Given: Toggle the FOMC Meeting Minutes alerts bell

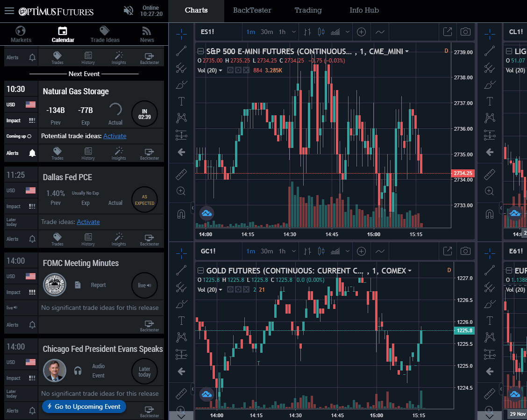Looking at the screenshot, I should click(x=32, y=325).
